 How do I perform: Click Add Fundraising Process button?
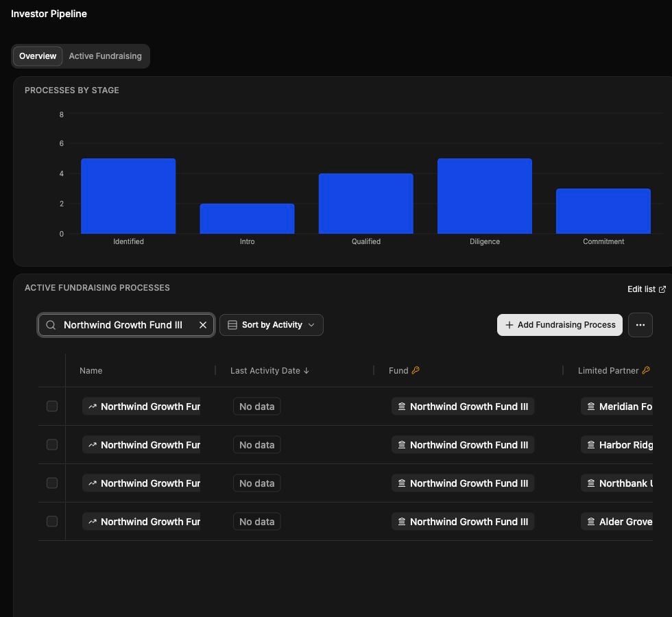560,325
